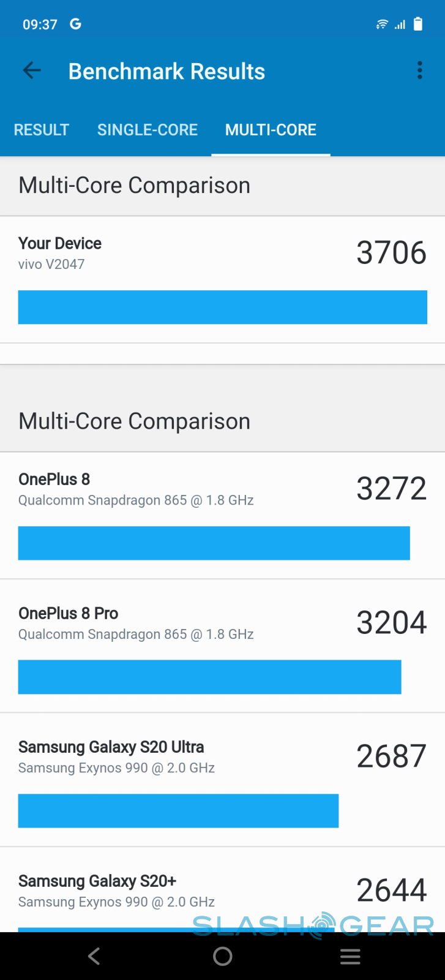The height and width of the screenshot is (980, 445).
Task: Tap the Your Device score 3706
Action: click(391, 252)
